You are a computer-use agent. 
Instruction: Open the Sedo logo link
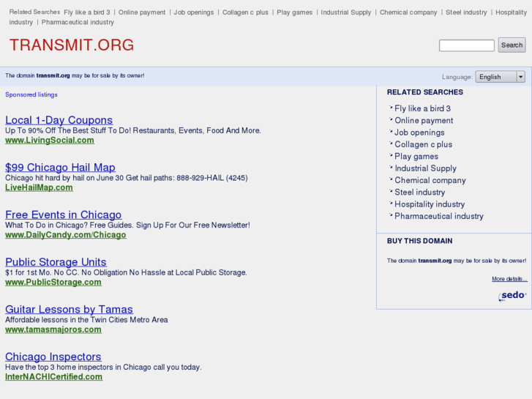tap(512, 296)
